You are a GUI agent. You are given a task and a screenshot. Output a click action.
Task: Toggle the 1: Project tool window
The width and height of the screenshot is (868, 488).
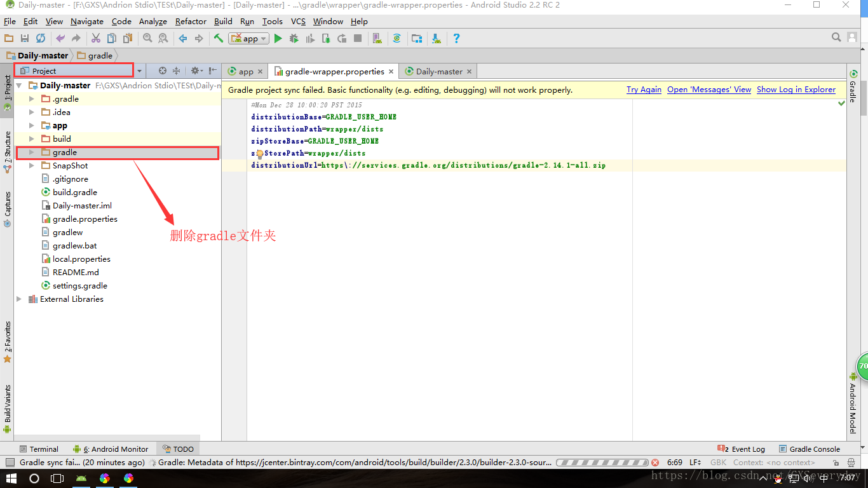[x=8, y=93]
